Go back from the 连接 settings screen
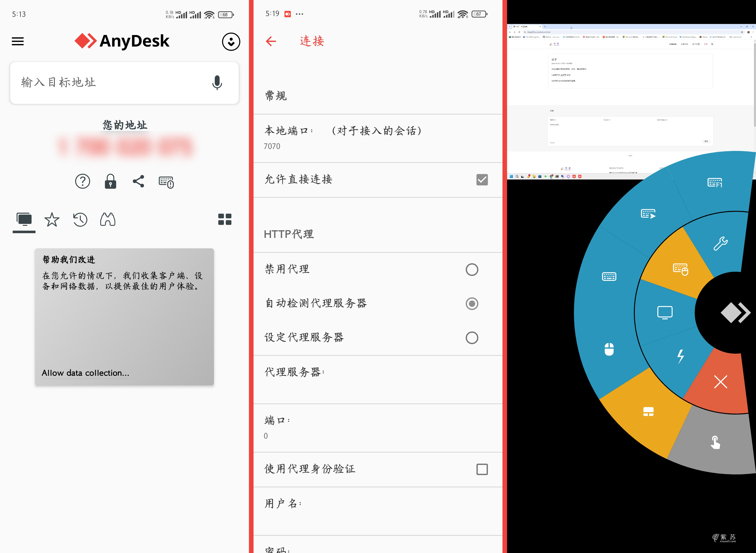 [x=271, y=41]
